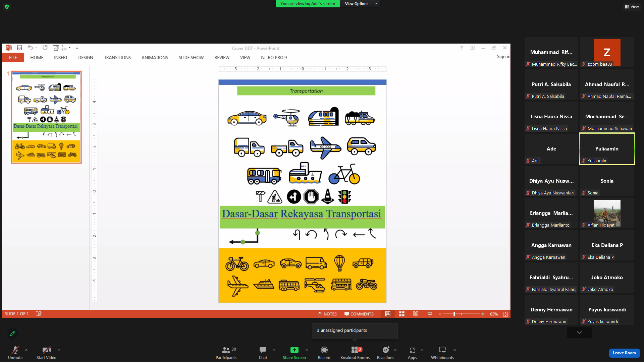Click the 63% zoom level

pos(494,314)
